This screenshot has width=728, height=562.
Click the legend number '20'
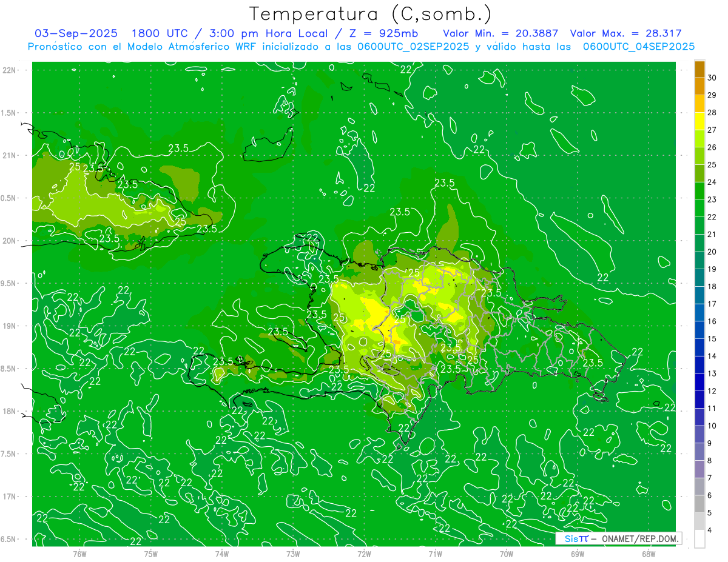tap(712, 252)
